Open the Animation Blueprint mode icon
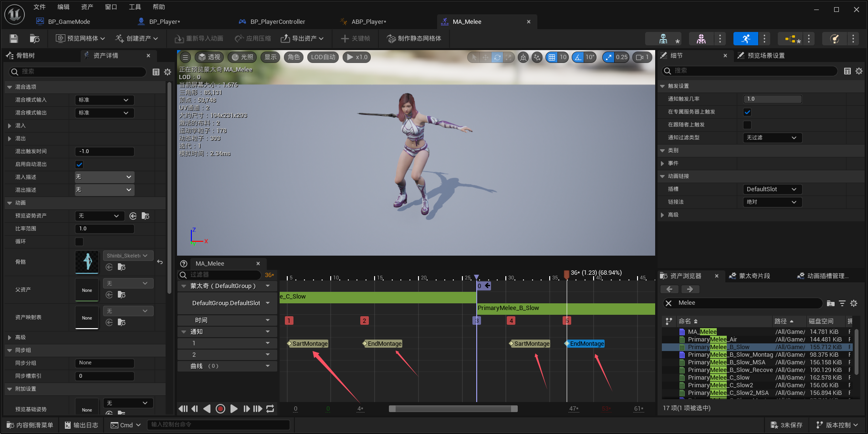Screen dimensions: 868x434 coord(790,39)
